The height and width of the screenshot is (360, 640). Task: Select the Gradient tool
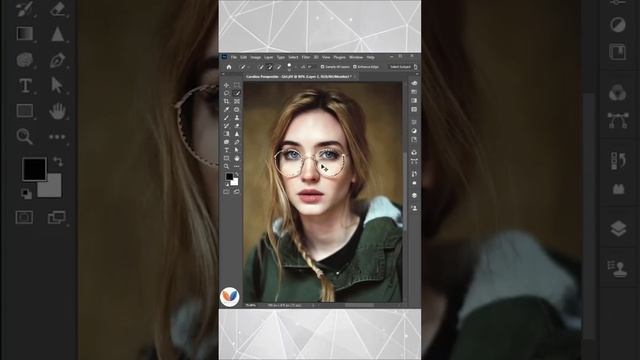tap(227, 134)
